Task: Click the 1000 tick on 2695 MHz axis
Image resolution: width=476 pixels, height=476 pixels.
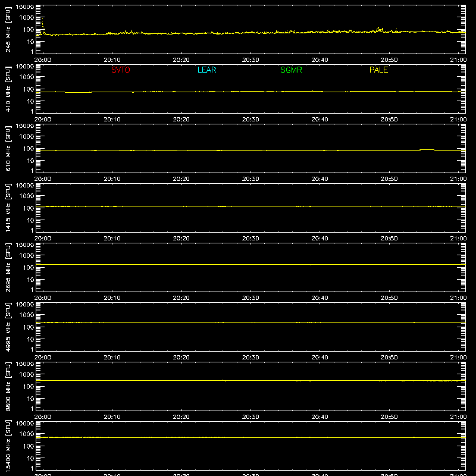Action: (27, 256)
